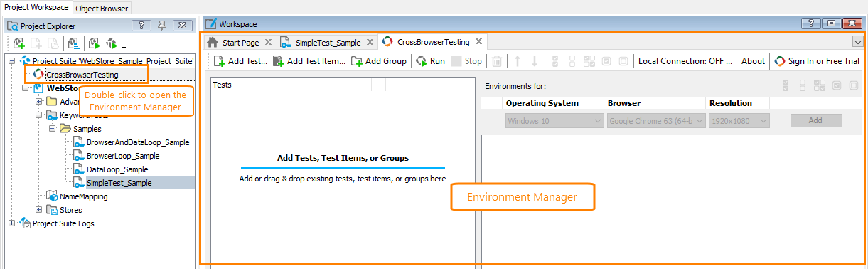Click the Operating System column header
The image size is (868, 269).
(x=554, y=103)
